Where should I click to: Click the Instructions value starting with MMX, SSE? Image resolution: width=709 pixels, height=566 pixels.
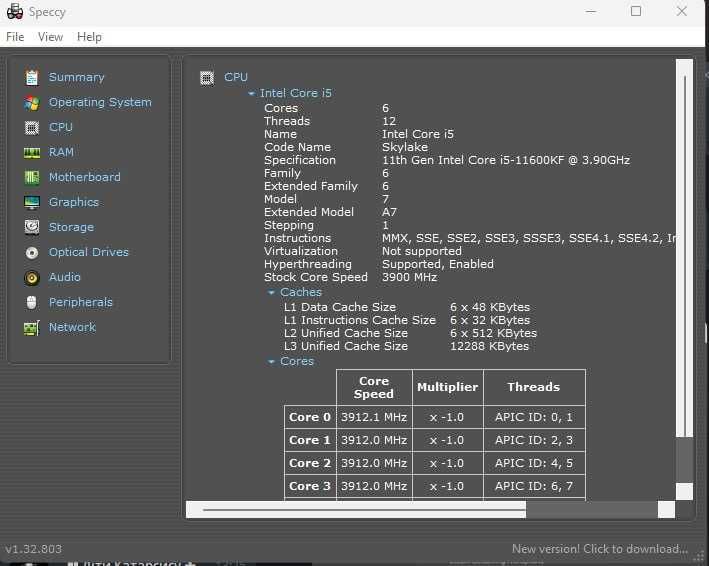tap(528, 238)
